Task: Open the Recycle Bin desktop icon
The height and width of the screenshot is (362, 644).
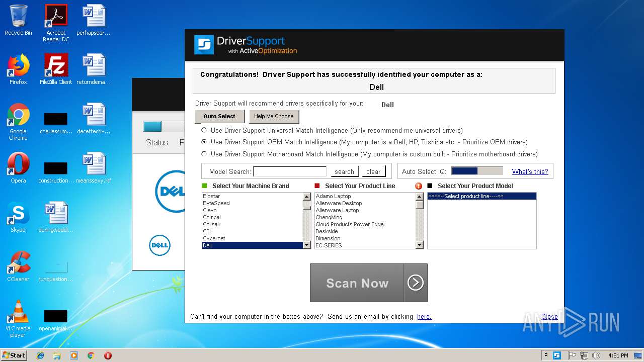Action: pos(18,20)
